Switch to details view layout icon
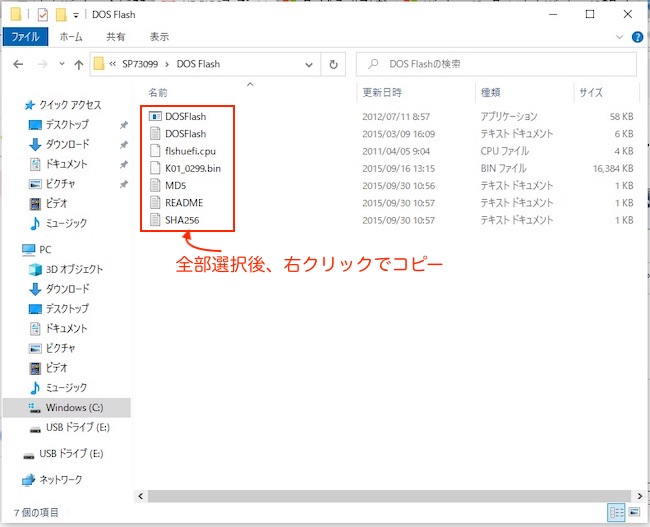 tap(616, 513)
